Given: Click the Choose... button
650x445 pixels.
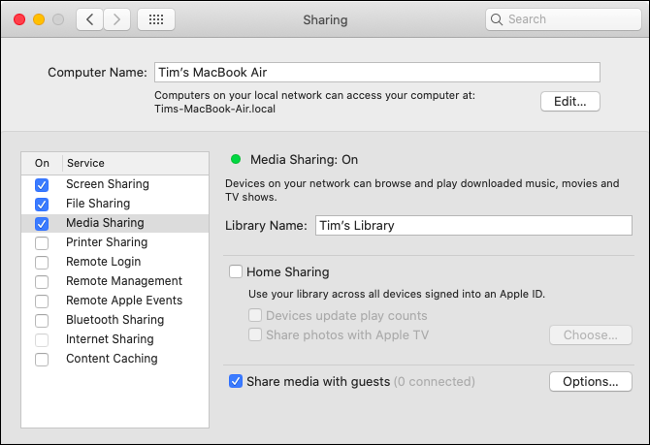Looking at the screenshot, I should coord(590,335).
